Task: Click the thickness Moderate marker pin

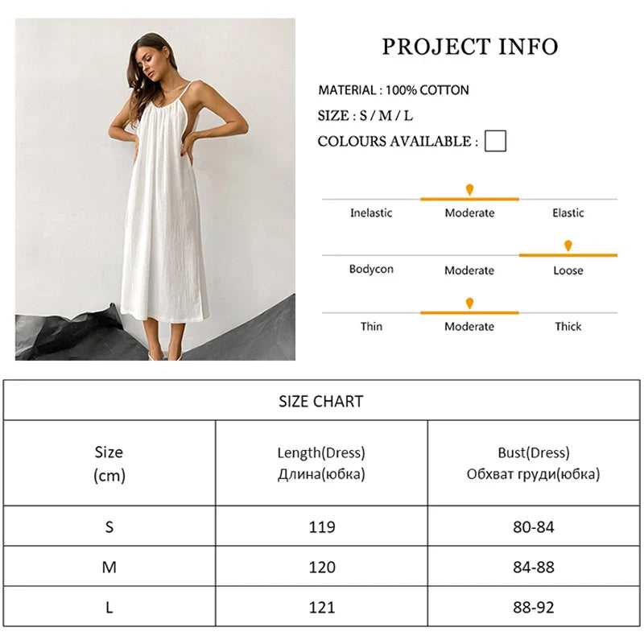Action: (469, 303)
